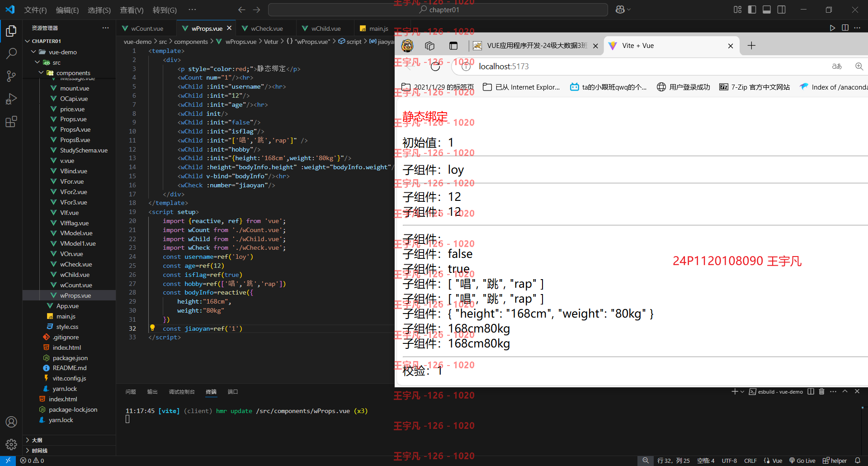Open the 编辑(E) menu
Viewport: 868px width, 466px height.
[x=67, y=10]
